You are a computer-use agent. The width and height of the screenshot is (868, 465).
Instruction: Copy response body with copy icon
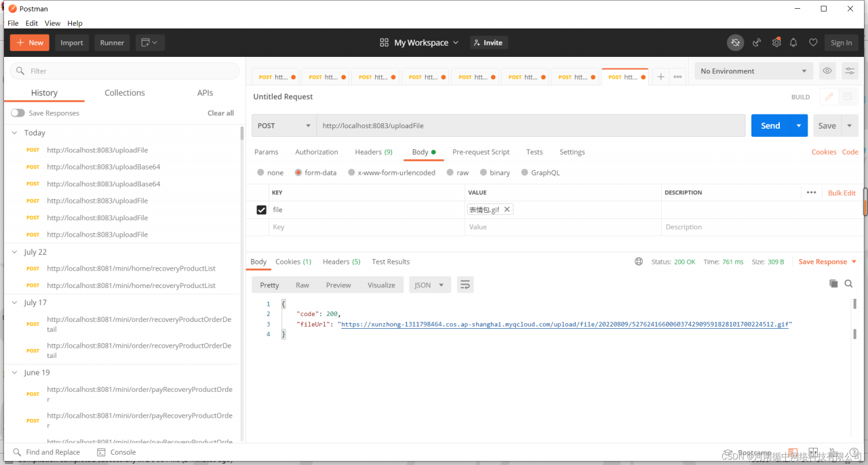pyautogui.click(x=833, y=283)
